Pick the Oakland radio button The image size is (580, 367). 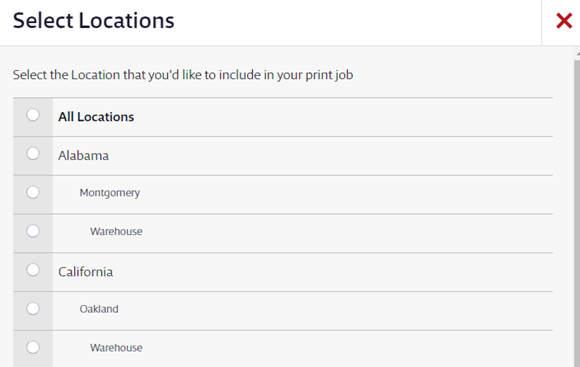click(33, 309)
